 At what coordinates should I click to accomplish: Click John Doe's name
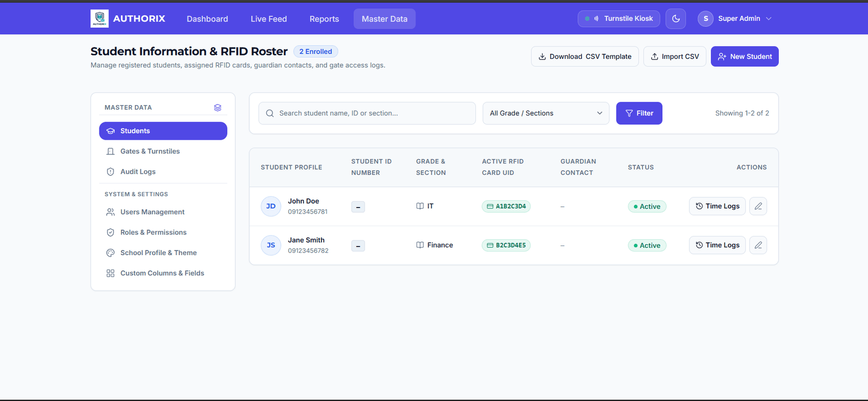point(303,201)
